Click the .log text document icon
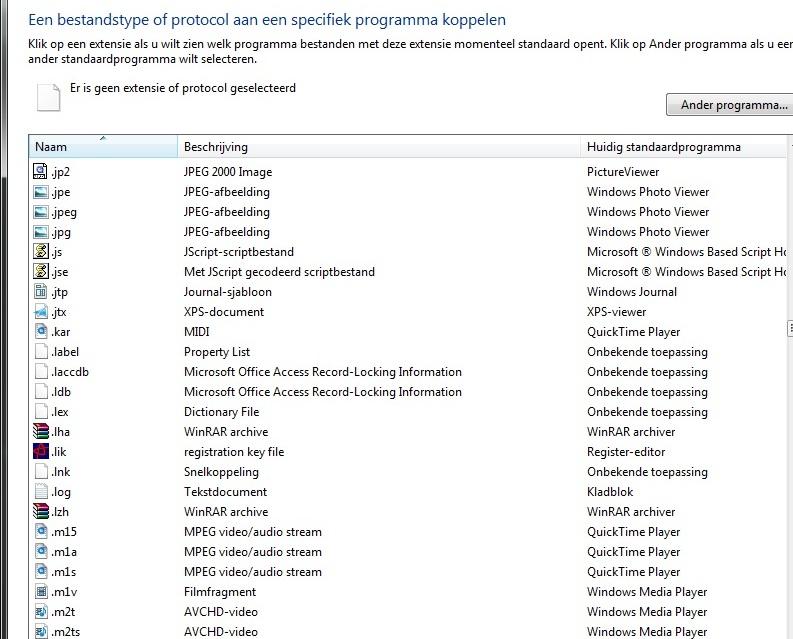This screenshot has width=793, height=639. (x=41, y=491)
